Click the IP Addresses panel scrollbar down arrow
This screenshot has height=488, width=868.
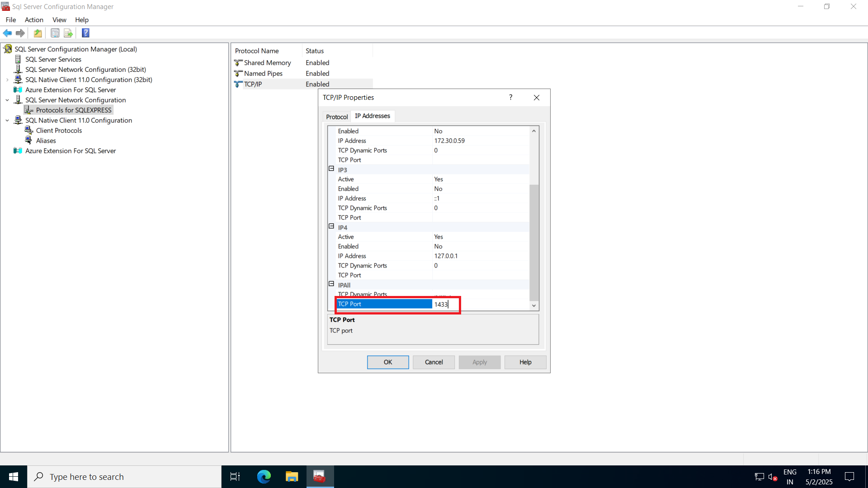534,306
